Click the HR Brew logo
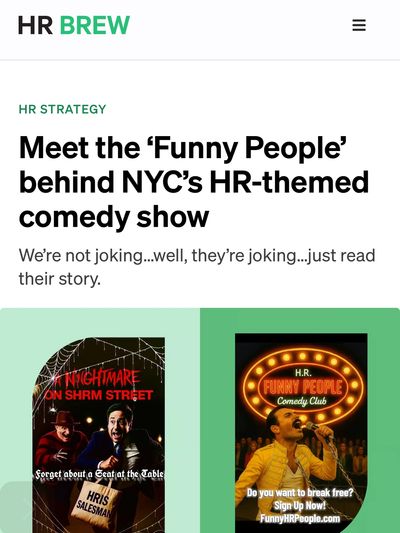The width and height of the screenshot is (400, 533). [x=74, y=25]
